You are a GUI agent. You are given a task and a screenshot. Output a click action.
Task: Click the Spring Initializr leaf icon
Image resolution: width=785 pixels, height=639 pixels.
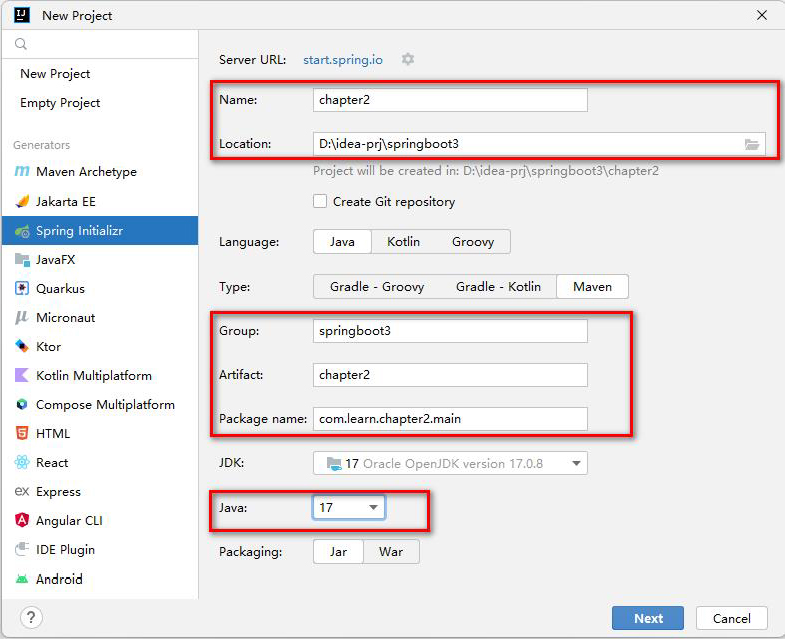pyautogui.click(x=22, y=231)
